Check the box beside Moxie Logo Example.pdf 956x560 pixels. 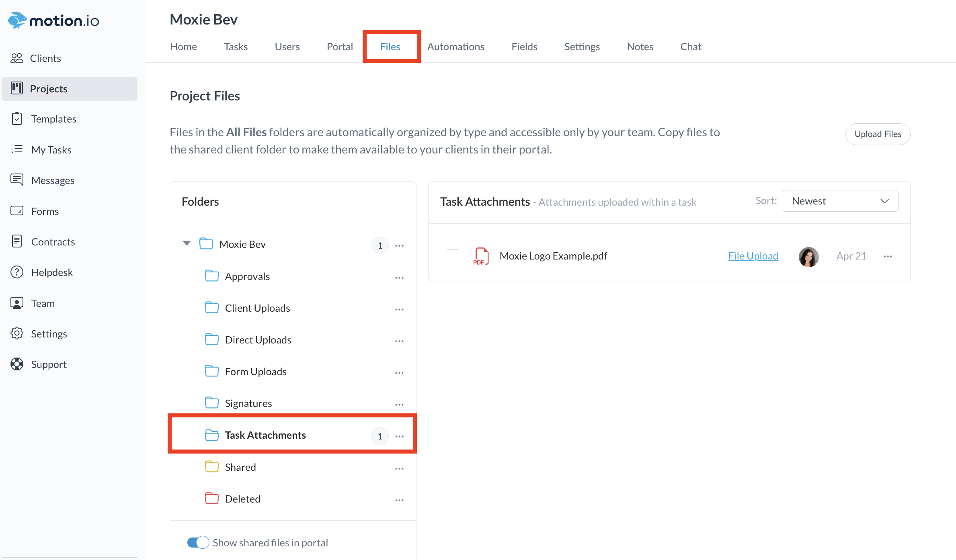click(x=452, y=256)
